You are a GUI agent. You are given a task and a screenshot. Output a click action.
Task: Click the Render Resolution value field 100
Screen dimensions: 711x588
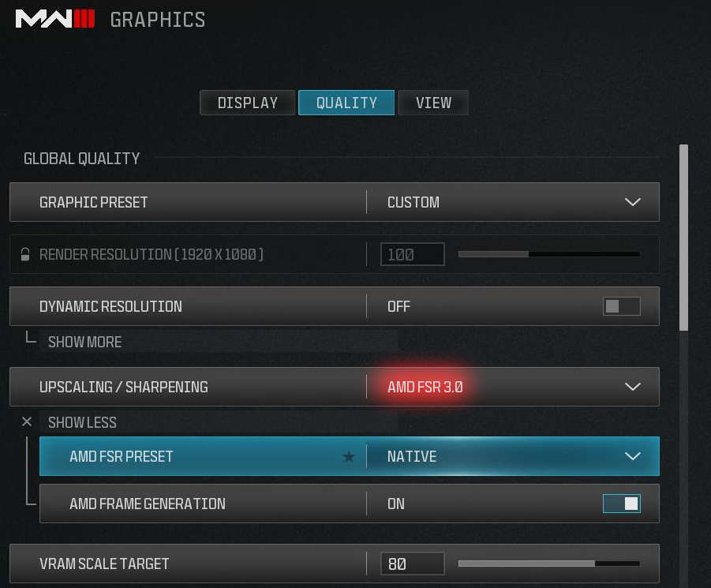412,254
